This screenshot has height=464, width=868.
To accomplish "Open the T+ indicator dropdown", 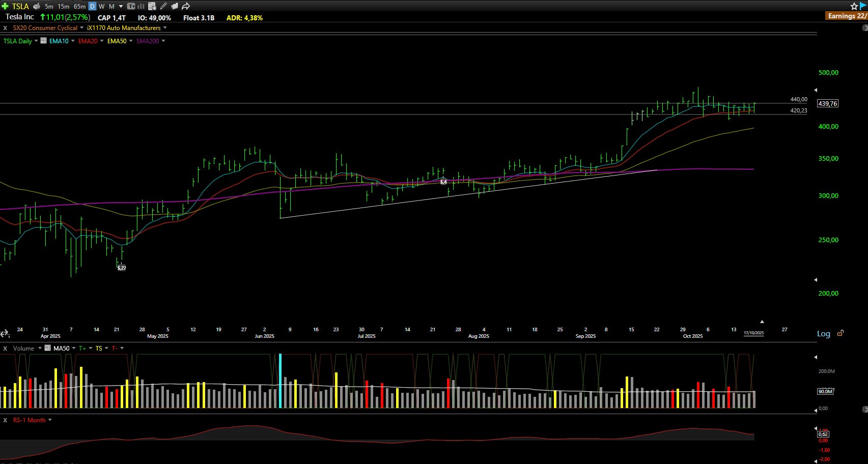I will point(91,349).
